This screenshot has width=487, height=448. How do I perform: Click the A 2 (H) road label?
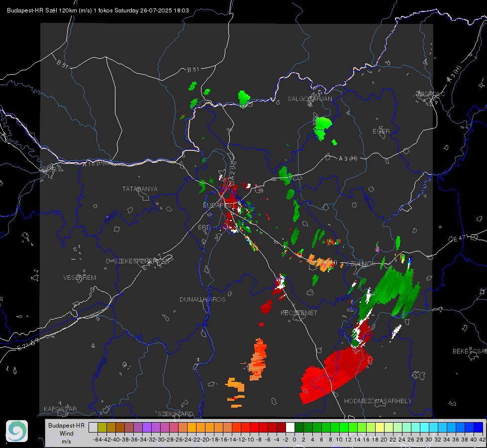tap(233, 170)
